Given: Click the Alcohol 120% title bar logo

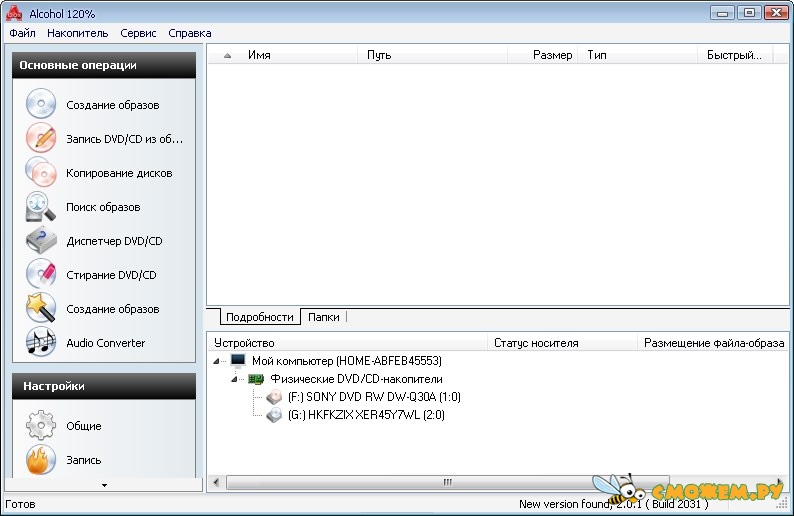Looking at the screenshot, I should tap(14, 13).
